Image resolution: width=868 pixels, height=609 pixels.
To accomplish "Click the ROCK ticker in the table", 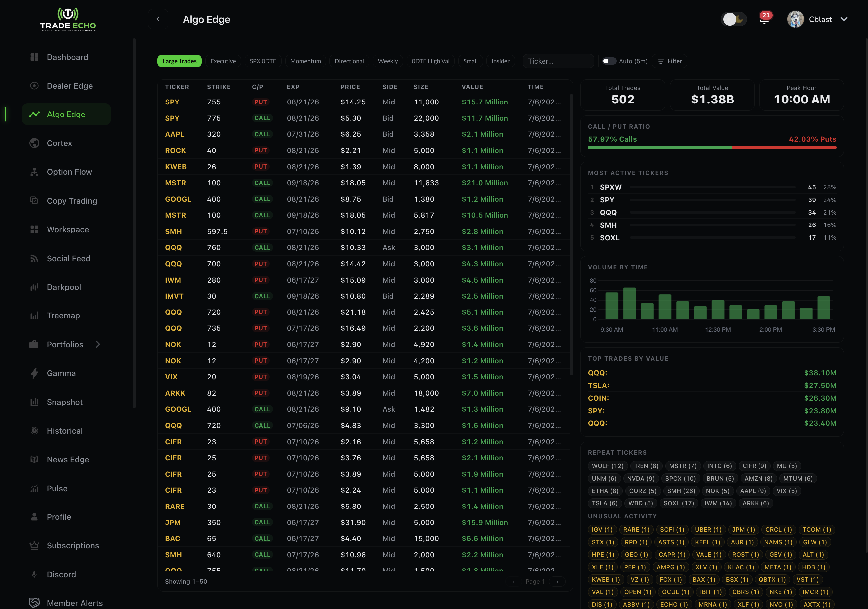I will (175, 150).
